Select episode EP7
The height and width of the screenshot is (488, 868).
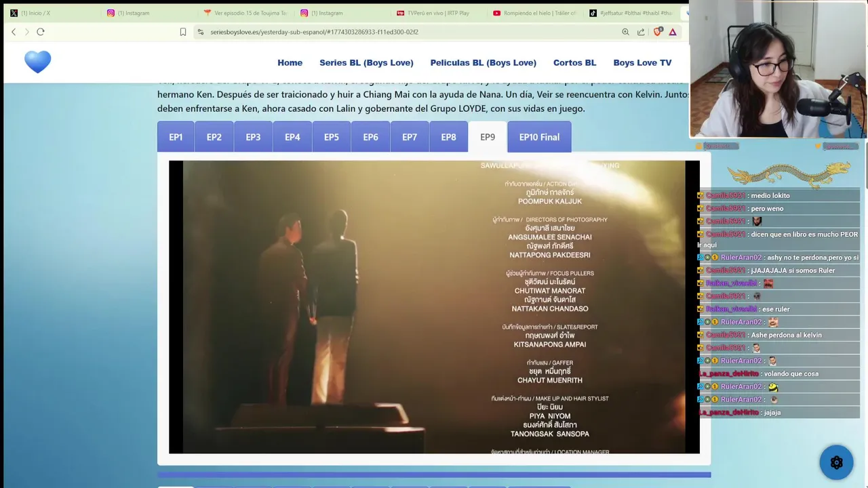point(410,137)
